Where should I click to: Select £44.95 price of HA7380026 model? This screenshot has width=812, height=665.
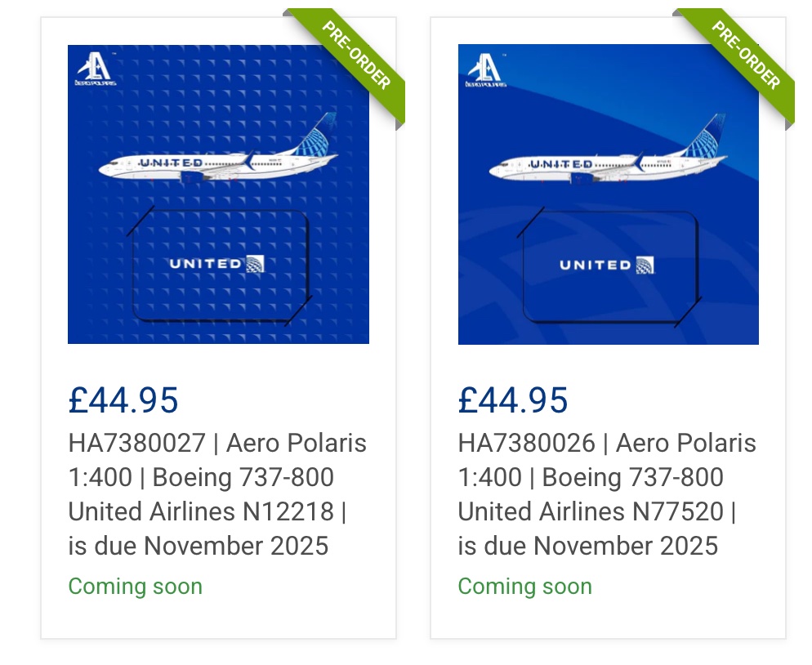point(513,400)
